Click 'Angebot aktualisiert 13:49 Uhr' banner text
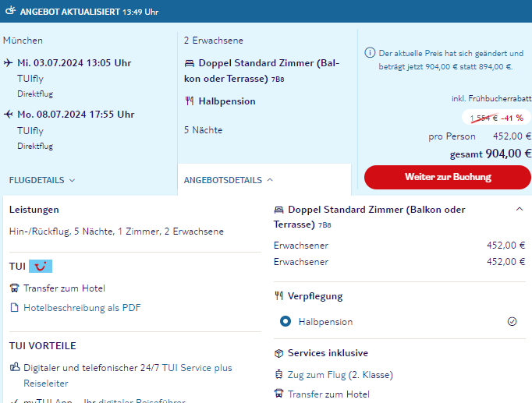The width and height of the screenshot is (532, 403). pyautogui.click(x=89, y=12)
